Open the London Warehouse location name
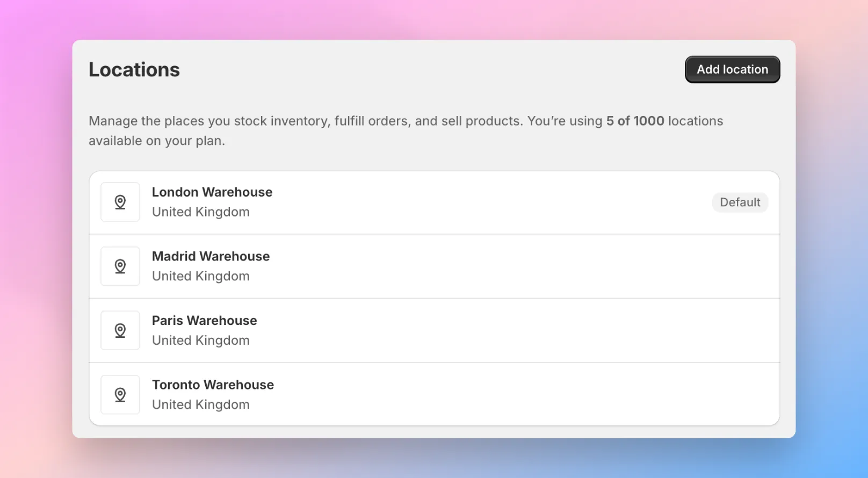Viewport: 868px width, 478px height. tap(212, 192)
